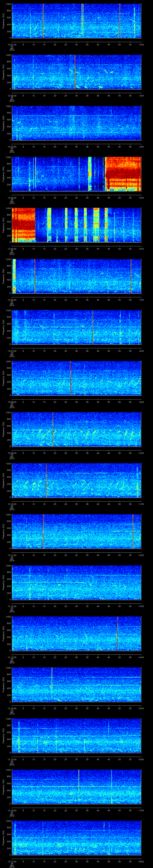Open the spectrogram panel starting at 12:03:00

click(x=77, y=123)
